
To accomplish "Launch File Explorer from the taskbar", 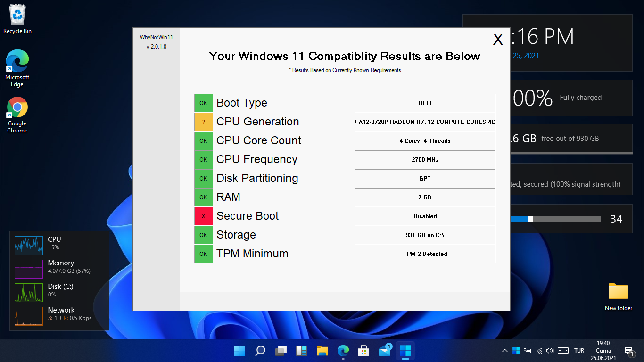I will (x=322, y=351).
